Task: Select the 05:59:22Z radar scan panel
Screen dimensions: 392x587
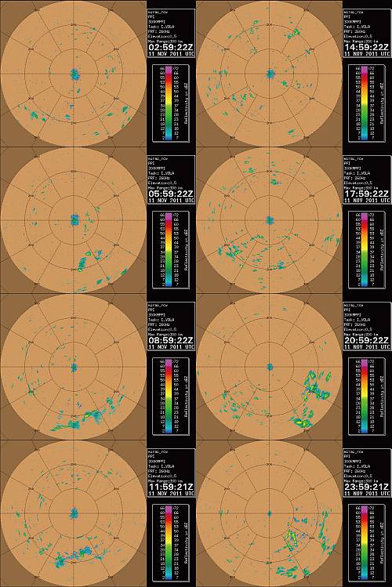Action: point(73,220)
